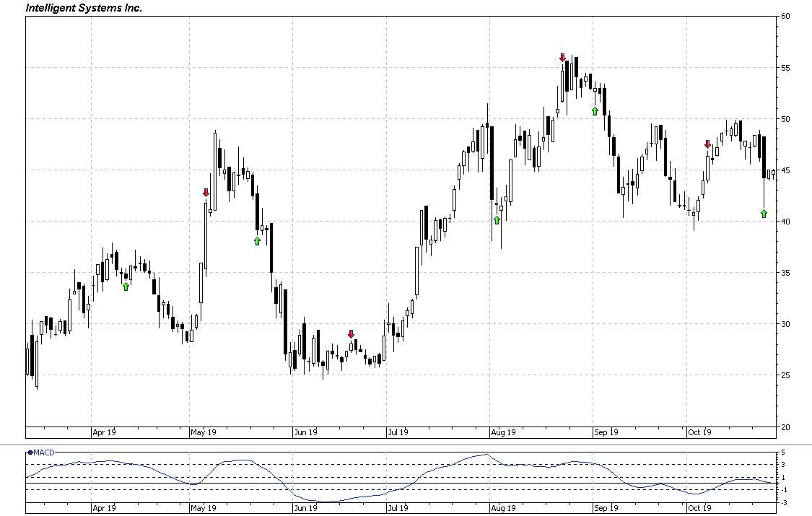Click MACD scale value -3
Screen dimensions: 812x516
[784, 502]
